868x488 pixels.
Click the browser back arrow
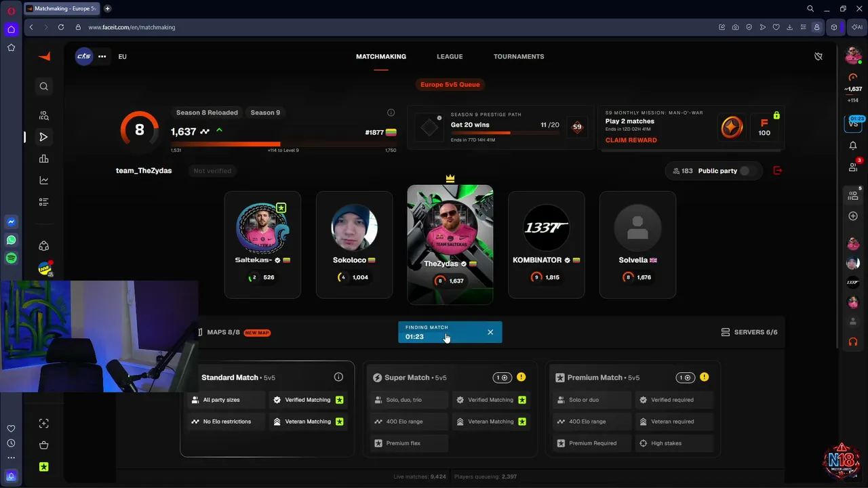pos(31,27)
